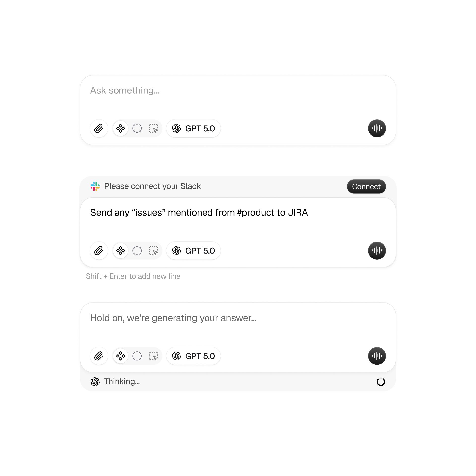Click the Connect button for Slack
This screenshot has height=476, width=476.
coord(366,187)
